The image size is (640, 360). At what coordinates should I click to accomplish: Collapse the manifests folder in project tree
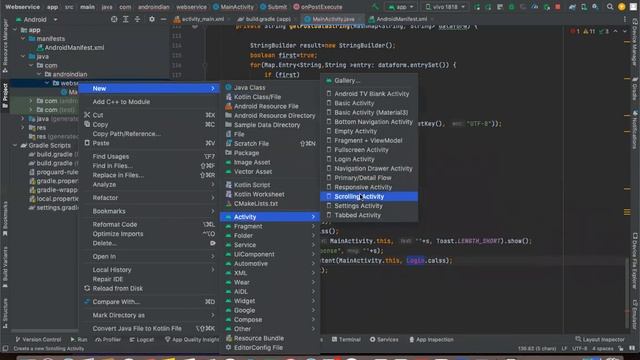click(x=23, y=39)
